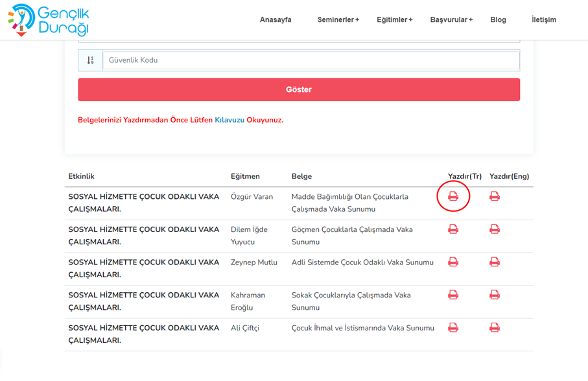
Task: Expand the Başvurular menu
Action: click(451, 19)
